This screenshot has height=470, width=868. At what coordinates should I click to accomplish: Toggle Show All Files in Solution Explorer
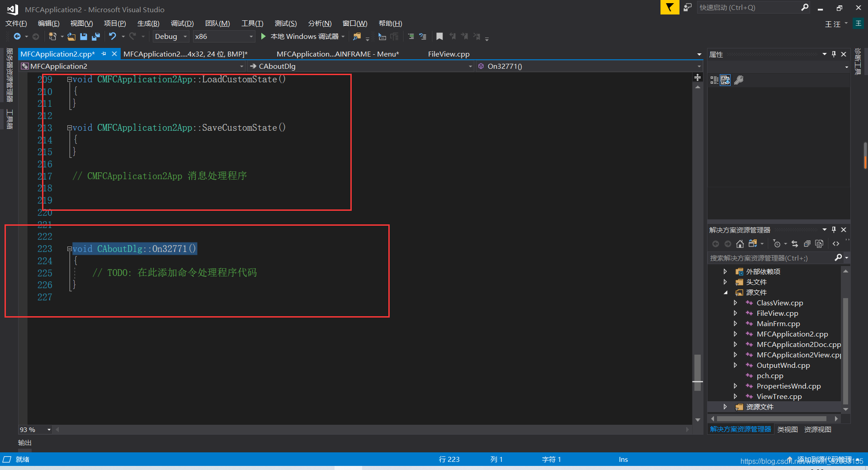819,244
